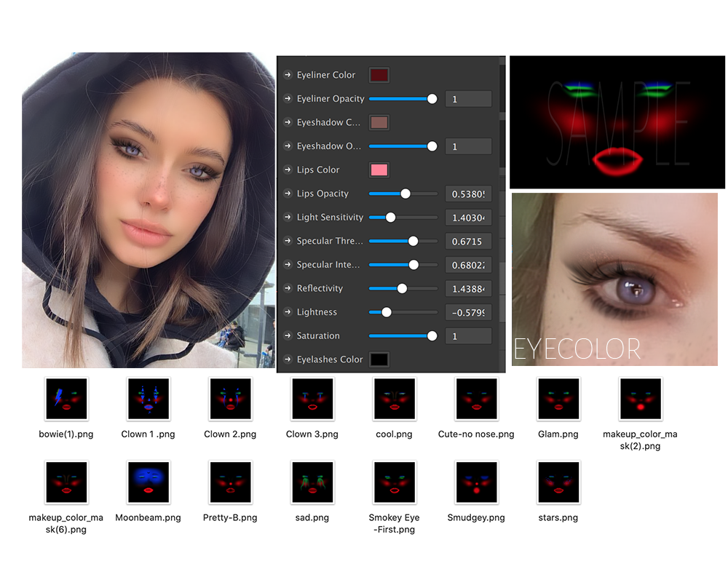Select the Glam.png thumbnail
728x569 pixels.
coord(558,399)
